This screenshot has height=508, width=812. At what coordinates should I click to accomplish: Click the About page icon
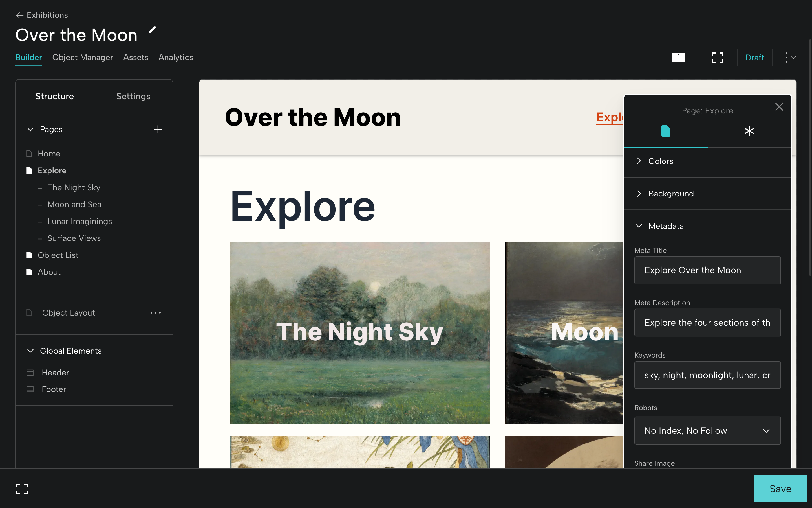click(x=29, y=272)
